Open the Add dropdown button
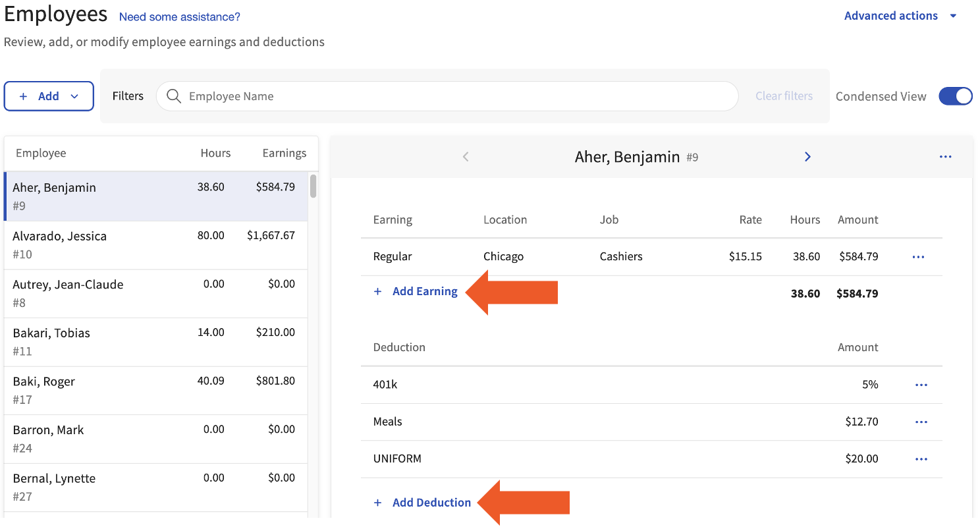This screenshot has width=980, height=531. (x=49, y=96)
